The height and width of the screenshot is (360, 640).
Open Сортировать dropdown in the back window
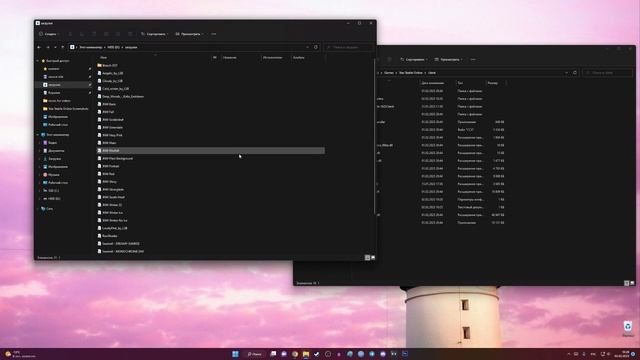414,60
